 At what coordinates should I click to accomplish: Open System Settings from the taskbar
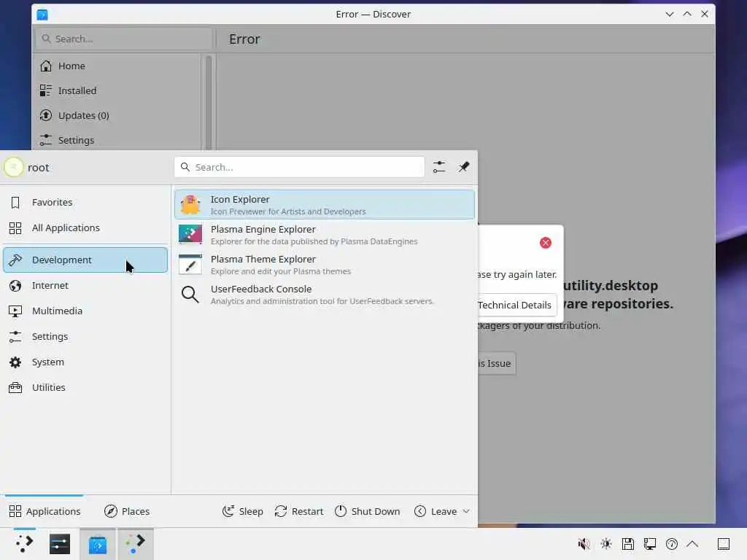[60, 544]
